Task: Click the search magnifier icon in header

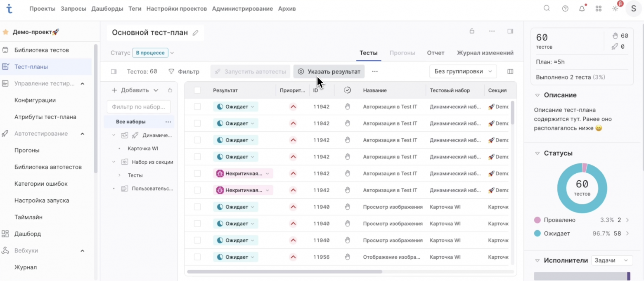Action: (x=547, y=8)
